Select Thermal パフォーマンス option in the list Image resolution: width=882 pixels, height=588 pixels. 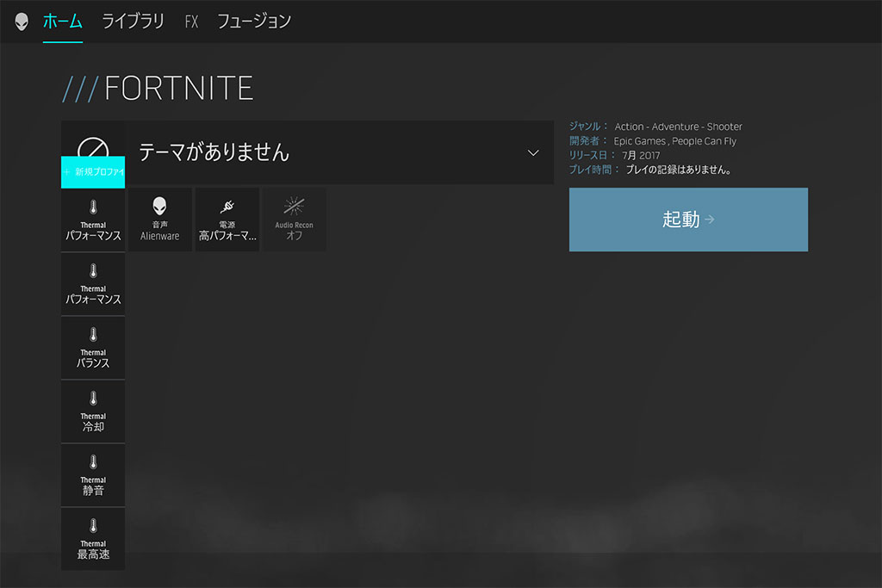(x=93, y=284)
